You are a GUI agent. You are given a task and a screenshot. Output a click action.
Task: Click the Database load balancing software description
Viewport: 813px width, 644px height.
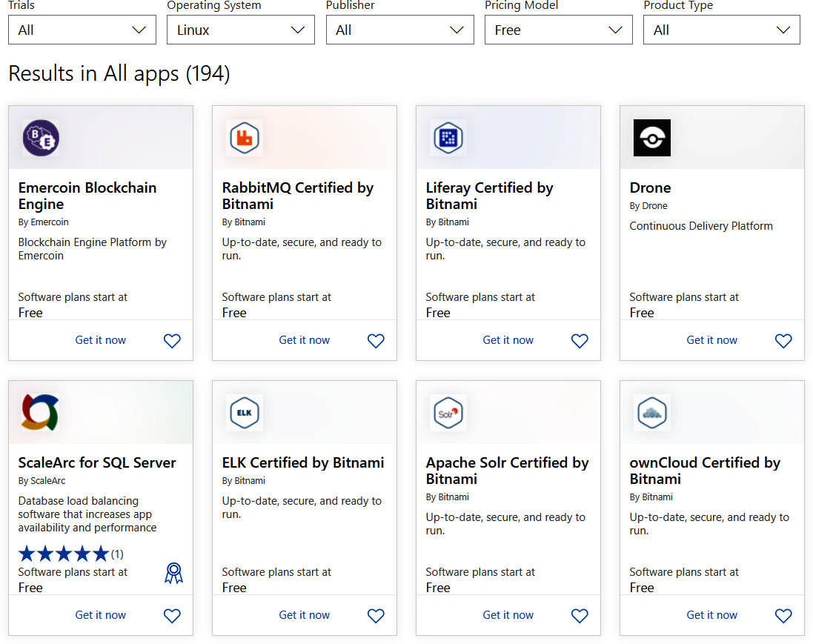tap(87, 514)
